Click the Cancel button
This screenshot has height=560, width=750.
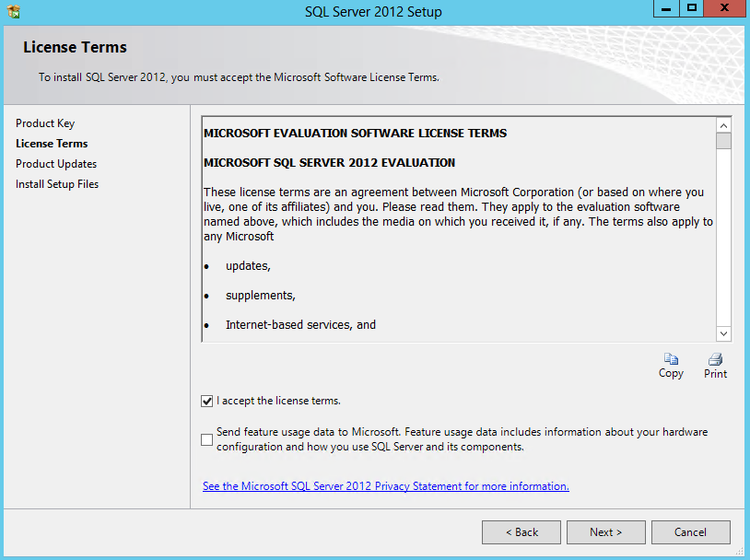pyautogui.click(x=691, y=532)
